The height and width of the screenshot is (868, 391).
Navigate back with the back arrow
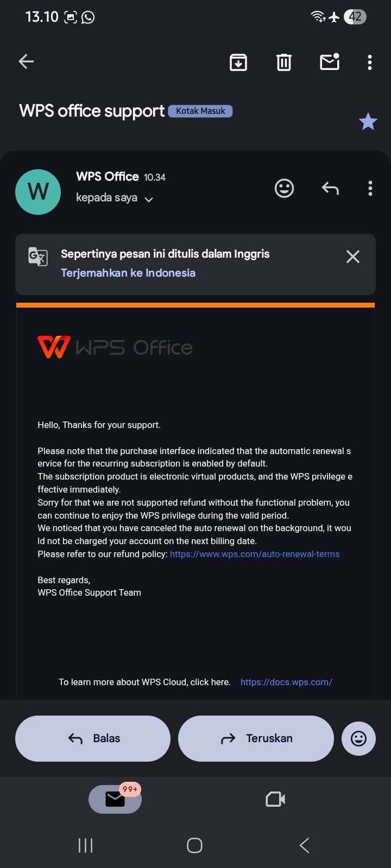pyautogui.click(x=26, y=61)
